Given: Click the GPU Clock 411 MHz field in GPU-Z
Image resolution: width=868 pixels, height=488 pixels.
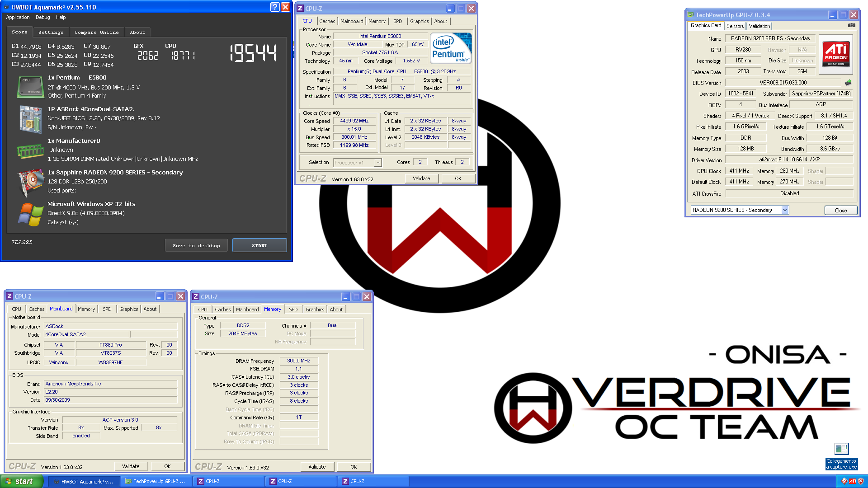Looking at the screenshot, I should tap(739, 171).
